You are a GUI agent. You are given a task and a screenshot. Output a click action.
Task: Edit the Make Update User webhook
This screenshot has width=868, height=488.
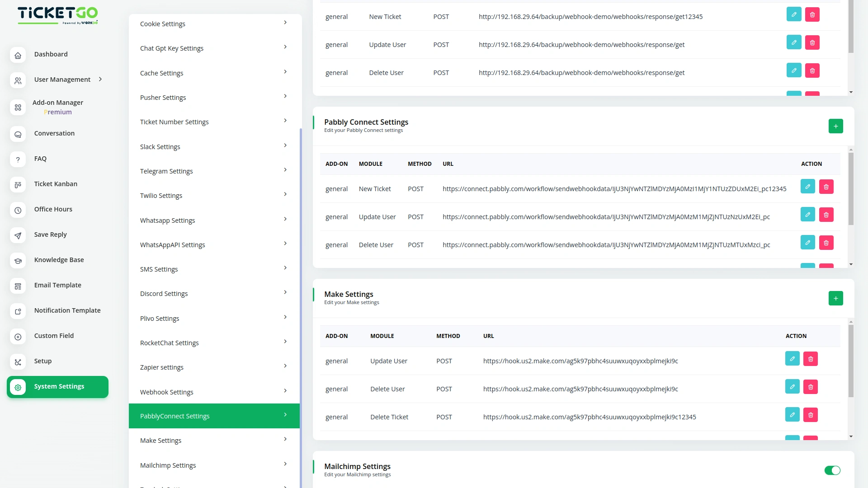click(792, 359)
